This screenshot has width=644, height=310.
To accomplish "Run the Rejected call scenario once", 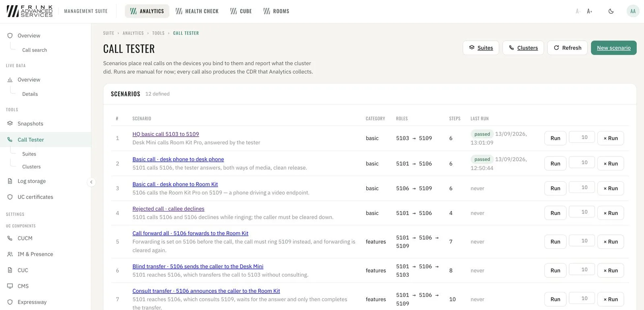I will pyautogui.click(x=555, y=213).
